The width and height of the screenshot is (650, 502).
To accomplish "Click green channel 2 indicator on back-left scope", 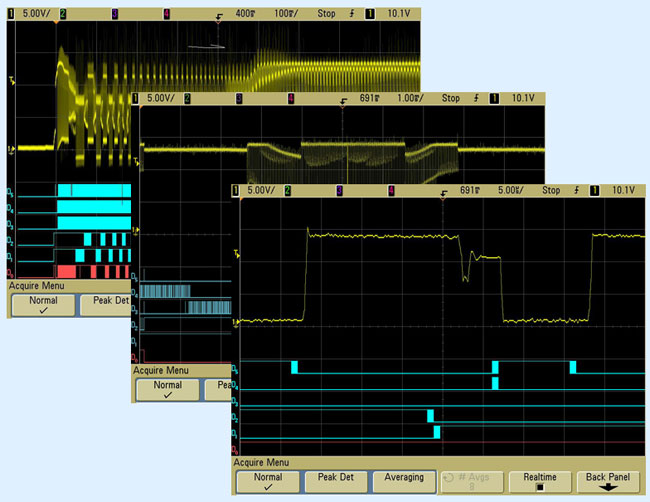I will coord(63,15).
